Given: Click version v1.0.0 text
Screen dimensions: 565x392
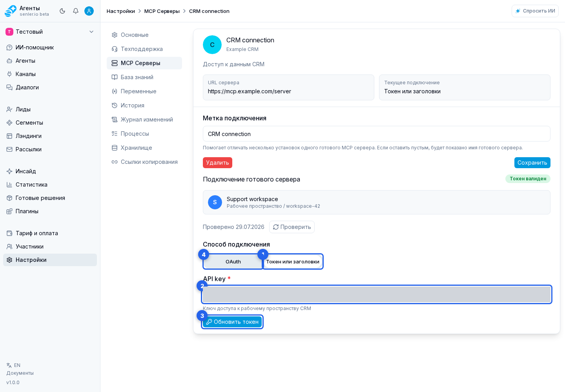Looking at the screenshot, I should (13, 383).
